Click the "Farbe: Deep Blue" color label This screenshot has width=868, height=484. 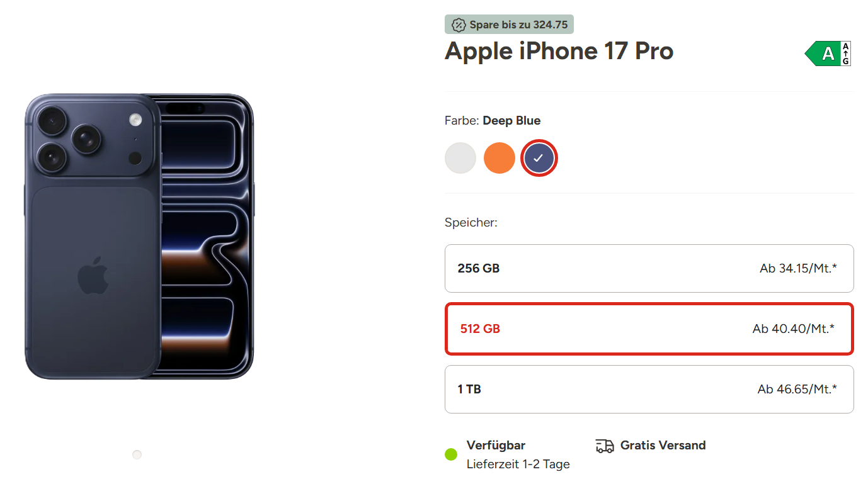point(493,121)
